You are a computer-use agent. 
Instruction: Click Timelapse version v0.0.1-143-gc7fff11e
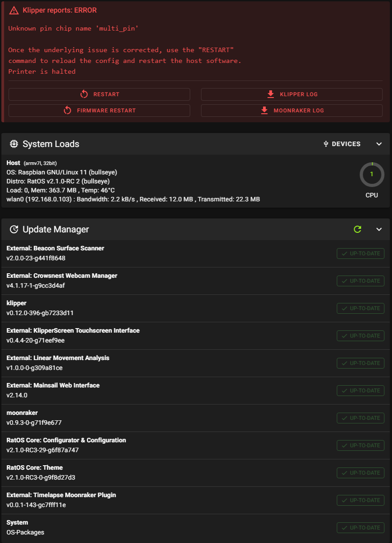[36, 505]
